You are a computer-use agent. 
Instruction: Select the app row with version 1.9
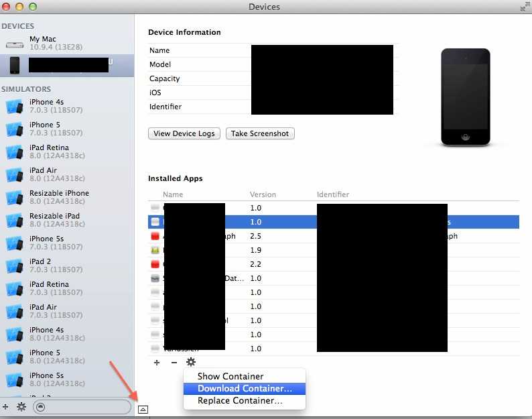334,250
